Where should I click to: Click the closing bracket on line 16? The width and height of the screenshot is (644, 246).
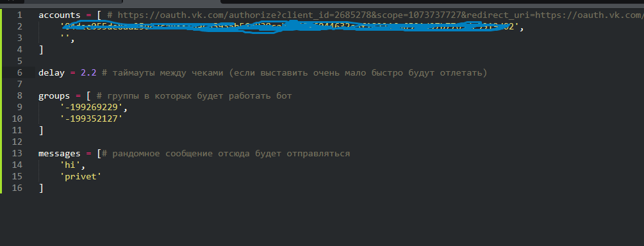[40, 188]
